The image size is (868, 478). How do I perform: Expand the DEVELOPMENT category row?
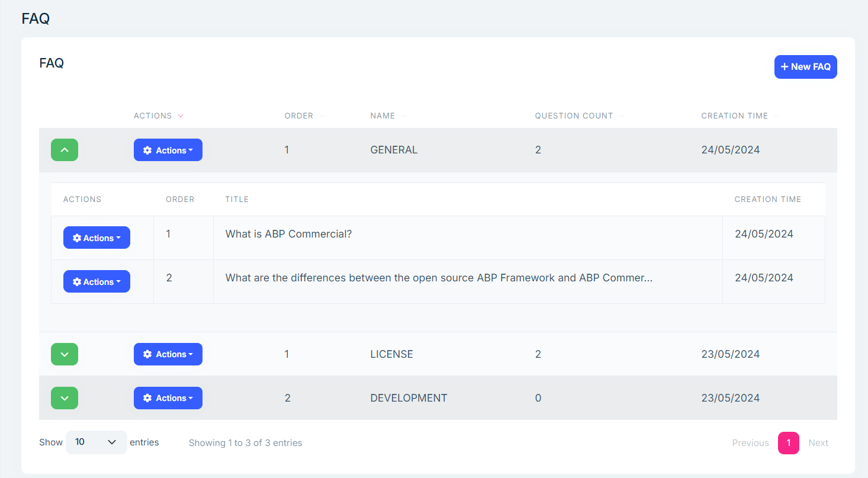point(64,397)
